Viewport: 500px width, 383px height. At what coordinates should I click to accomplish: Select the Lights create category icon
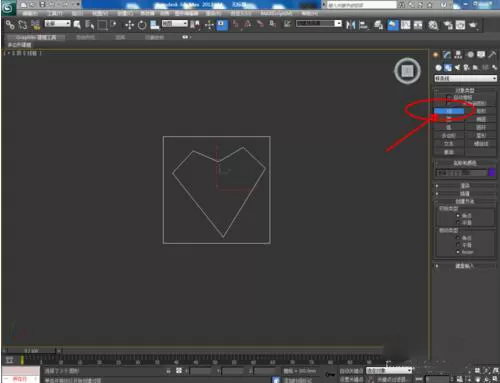[x=457, y=68]
